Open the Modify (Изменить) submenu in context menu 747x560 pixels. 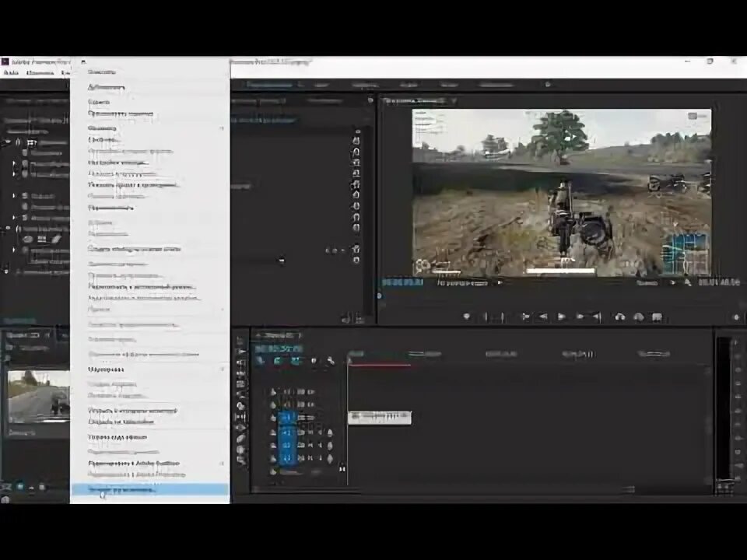(102, 128)
